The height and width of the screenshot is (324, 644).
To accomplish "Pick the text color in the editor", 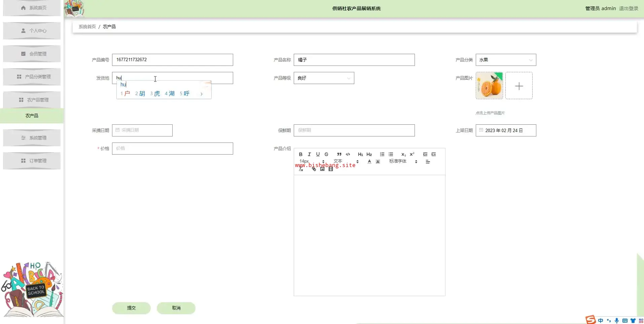I will 369,162.
